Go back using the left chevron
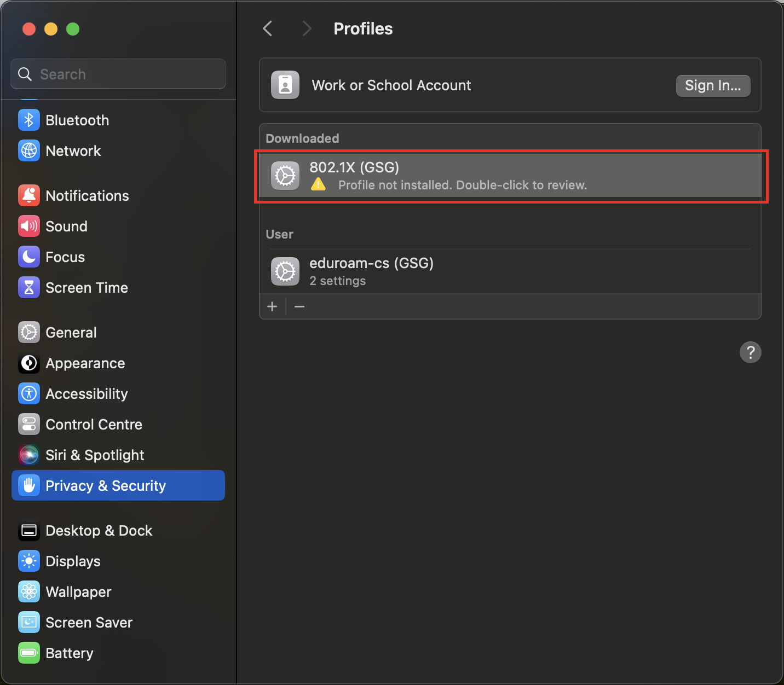 coord(268,28)
